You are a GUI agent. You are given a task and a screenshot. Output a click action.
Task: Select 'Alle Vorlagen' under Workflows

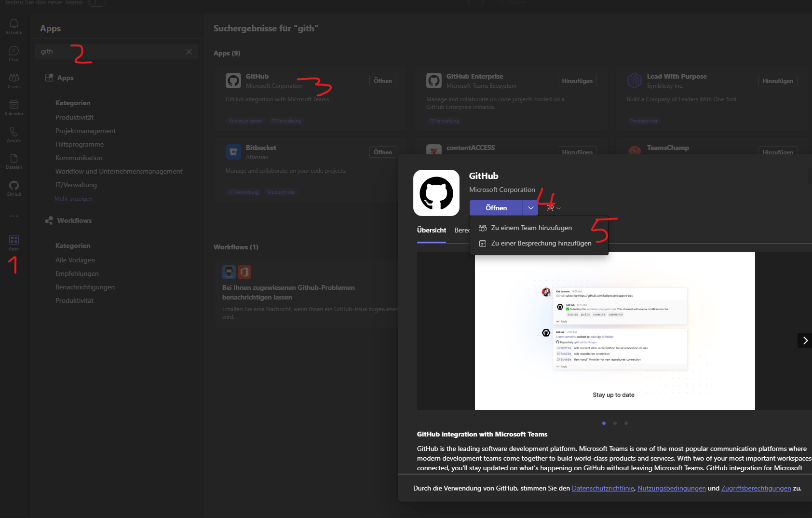[75, 260]
